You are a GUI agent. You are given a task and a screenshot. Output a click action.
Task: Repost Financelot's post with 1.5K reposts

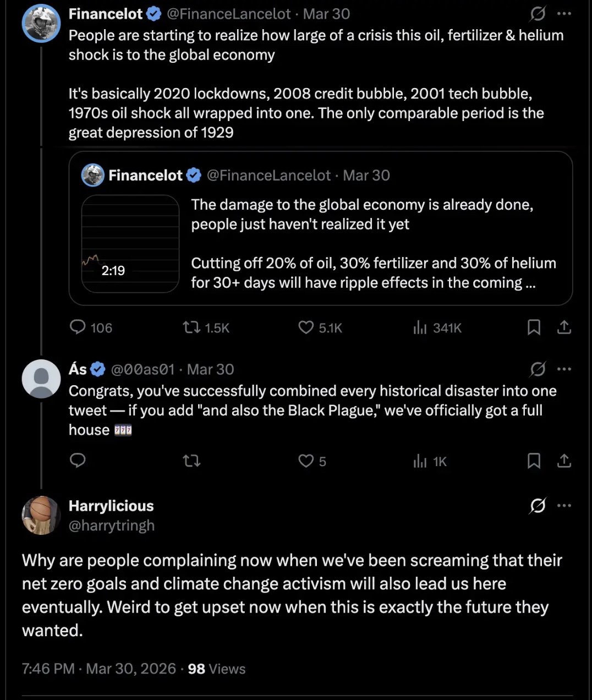tap(192, 327)
